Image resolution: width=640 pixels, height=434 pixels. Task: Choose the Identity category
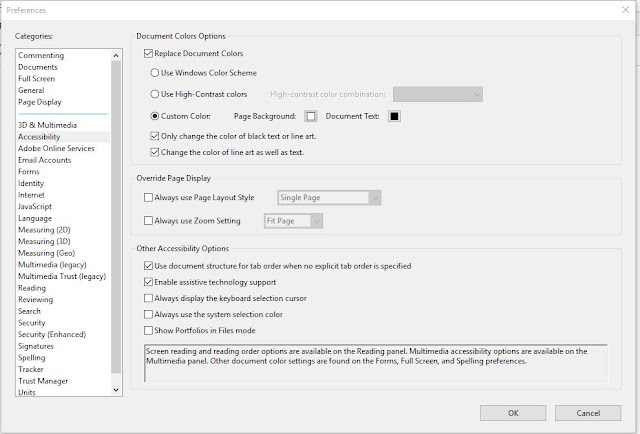(x=31, y=183)
